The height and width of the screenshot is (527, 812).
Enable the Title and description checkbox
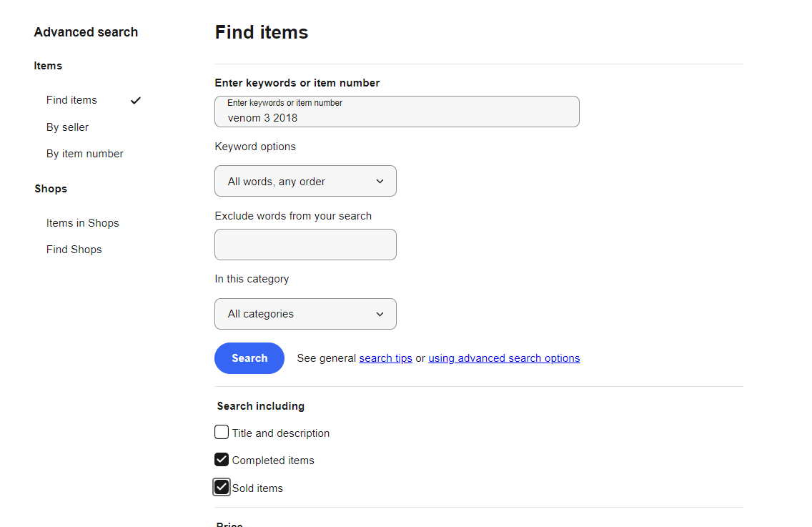coord(222,432)
